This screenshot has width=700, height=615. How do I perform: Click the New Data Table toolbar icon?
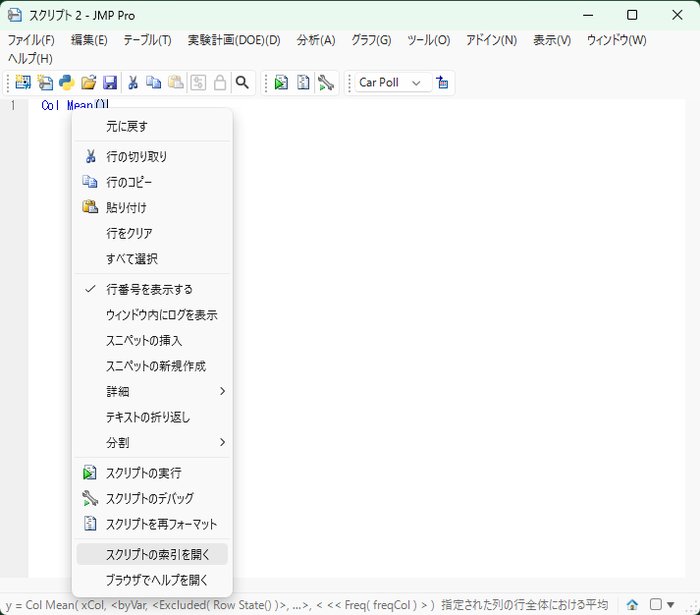(x=23, y=83)
